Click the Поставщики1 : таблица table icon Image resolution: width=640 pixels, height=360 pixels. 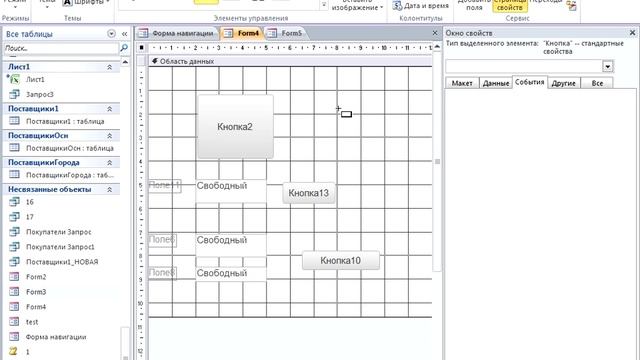pos(14,121)
